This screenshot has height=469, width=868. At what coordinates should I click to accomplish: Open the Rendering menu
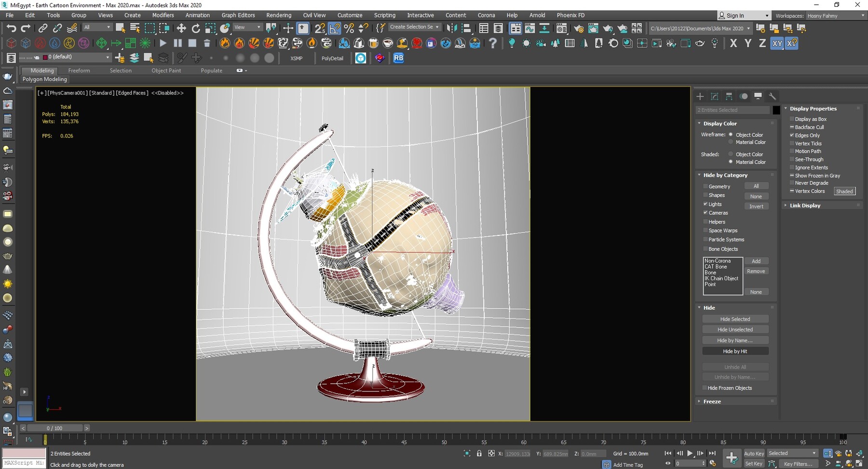point(279,15)
